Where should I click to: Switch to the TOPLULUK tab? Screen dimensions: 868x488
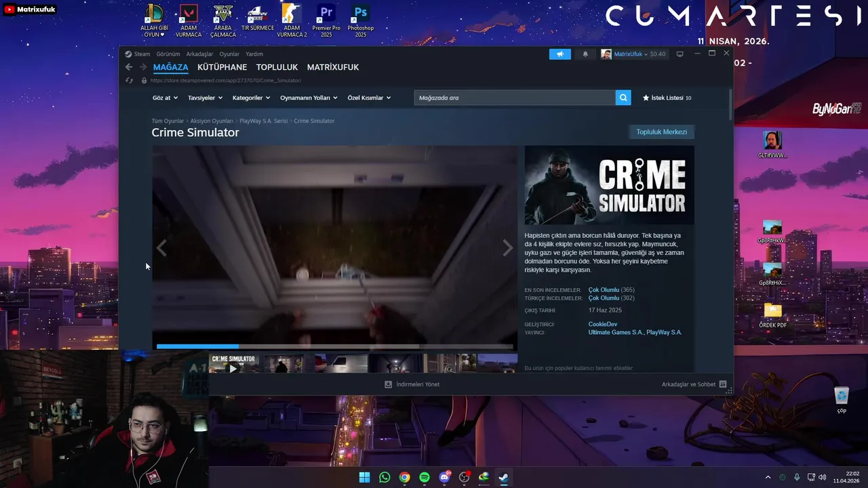[x=277, y=67]
